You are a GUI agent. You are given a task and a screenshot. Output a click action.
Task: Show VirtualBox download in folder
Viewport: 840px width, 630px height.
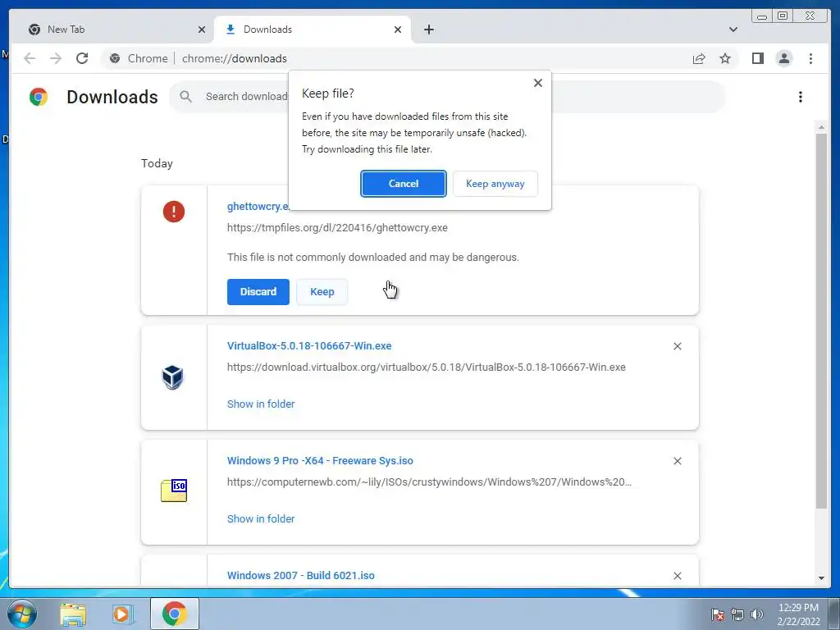point(261,404)
